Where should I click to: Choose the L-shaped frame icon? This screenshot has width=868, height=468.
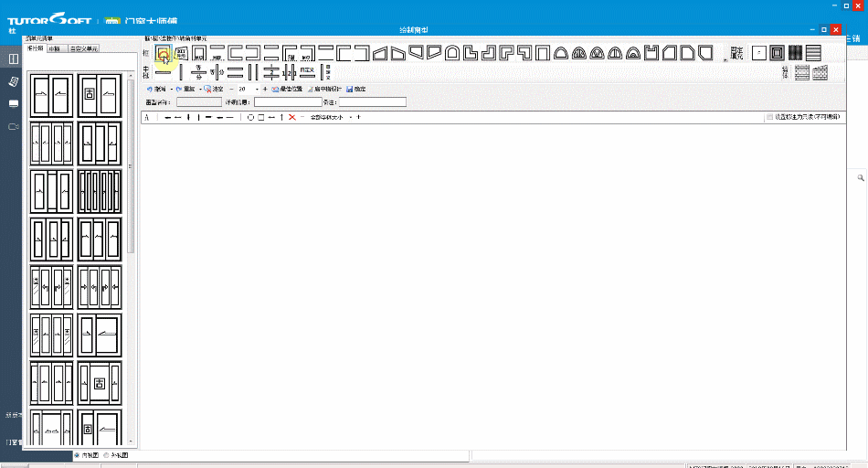click(x=471, y=53)
